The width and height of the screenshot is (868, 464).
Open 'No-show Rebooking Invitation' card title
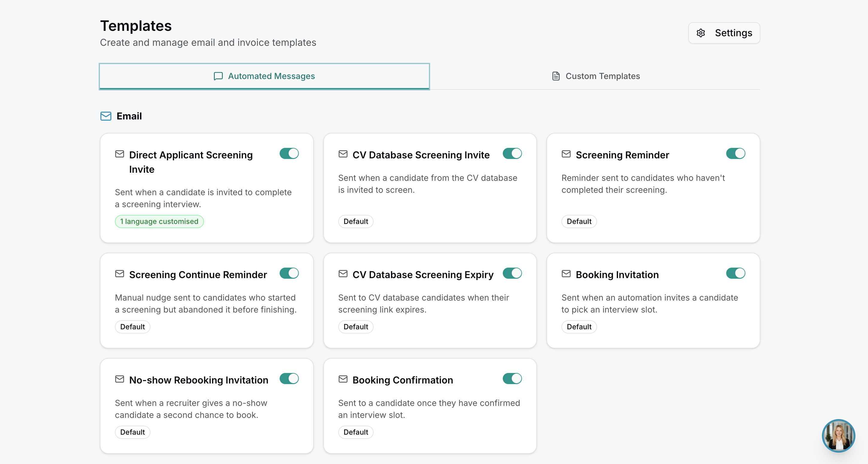click(199, 380)
